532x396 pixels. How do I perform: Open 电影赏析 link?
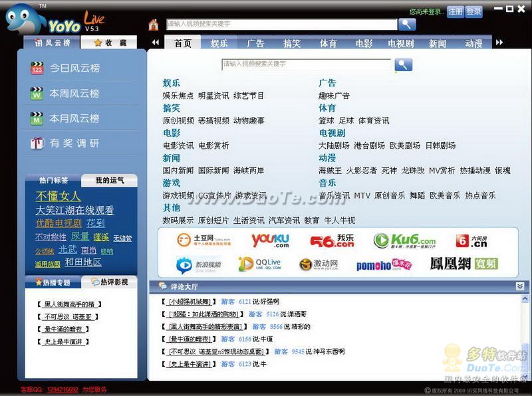tap(213, 146)
